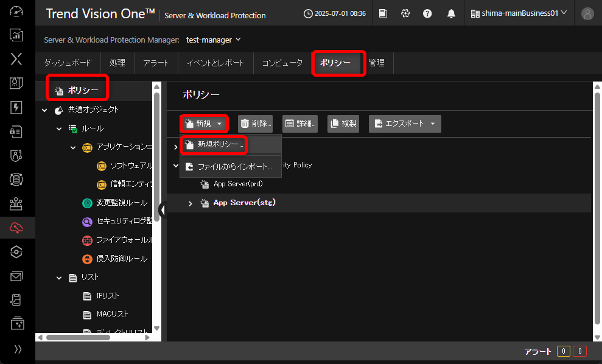
Task: Click the flask panel icon in sidebar
Action: pos(16,83)
